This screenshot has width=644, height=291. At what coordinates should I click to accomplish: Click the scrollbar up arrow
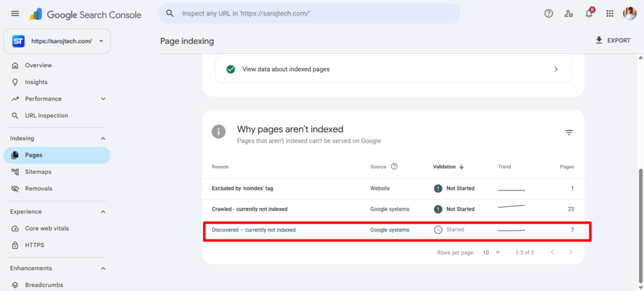pos(640,57)
